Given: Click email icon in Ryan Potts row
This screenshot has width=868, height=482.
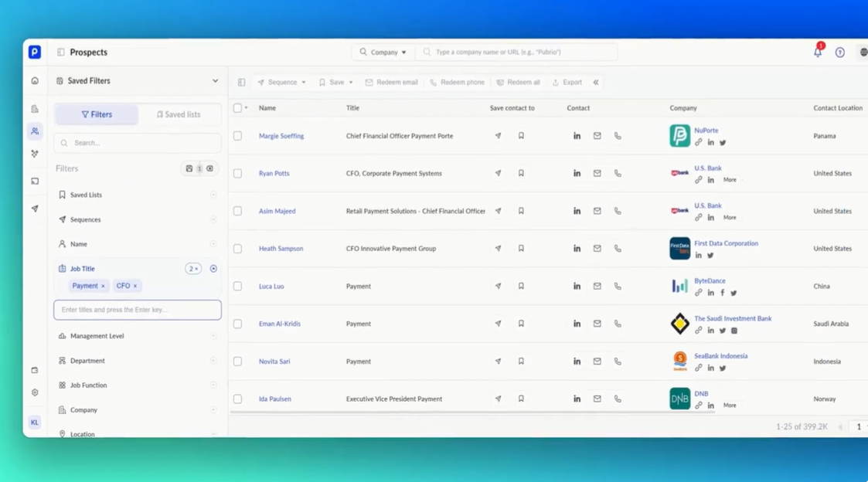Looking at the screenshot, I should (x=597, y=174).
